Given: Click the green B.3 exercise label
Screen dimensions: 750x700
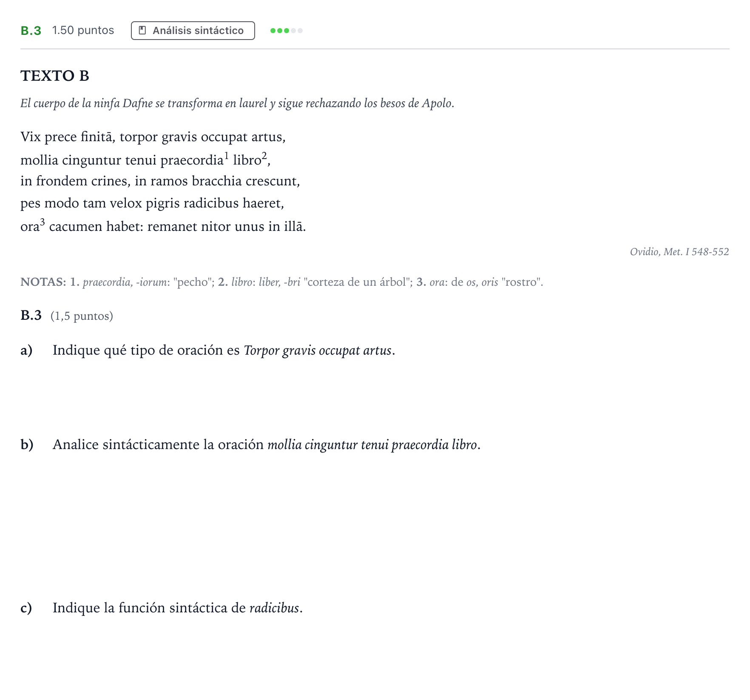Looking at the screenshot, I should pyautogui.click(x=31, y=31).
